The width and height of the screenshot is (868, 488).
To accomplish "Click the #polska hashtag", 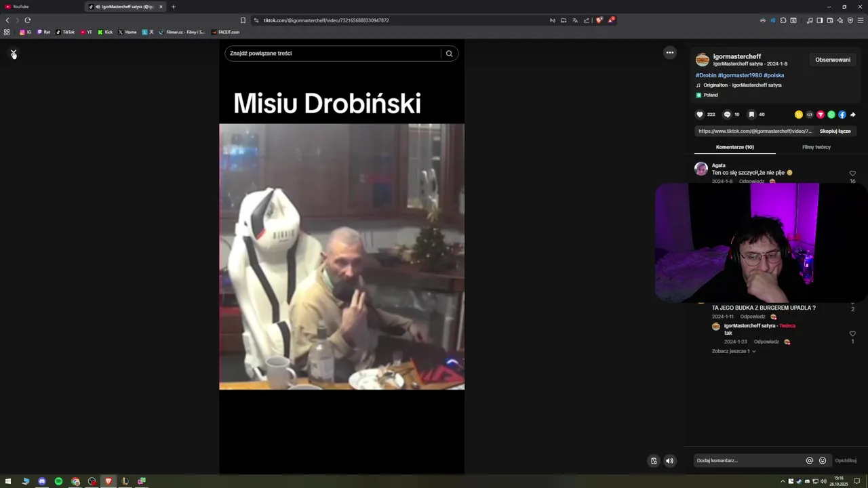I will 774,75.
